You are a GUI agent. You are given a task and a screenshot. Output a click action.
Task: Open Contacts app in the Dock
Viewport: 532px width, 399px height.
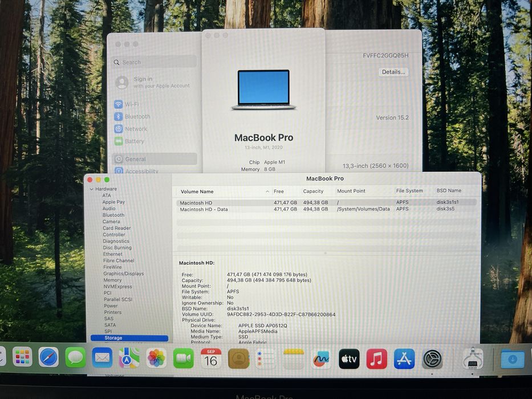[238, 359]
